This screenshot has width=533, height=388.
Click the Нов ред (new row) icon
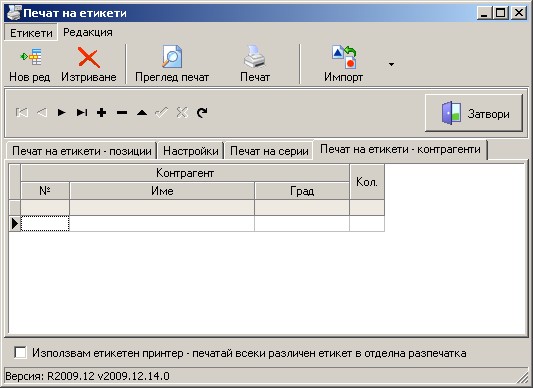pyautogui.click(x=31, y=57)
